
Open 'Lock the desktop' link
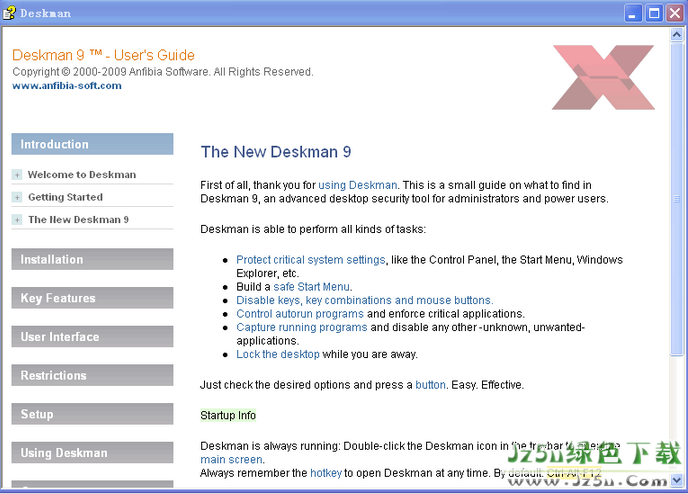(278, 354)
